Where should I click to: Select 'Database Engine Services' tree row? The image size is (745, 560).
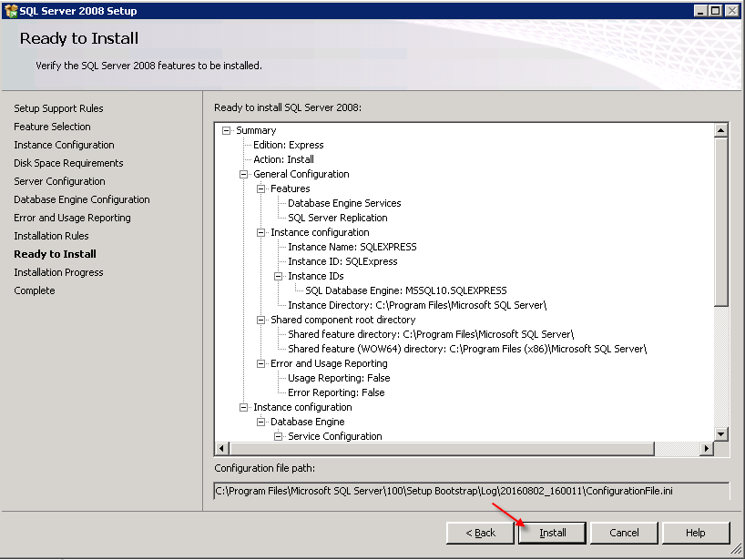(344, 203)
